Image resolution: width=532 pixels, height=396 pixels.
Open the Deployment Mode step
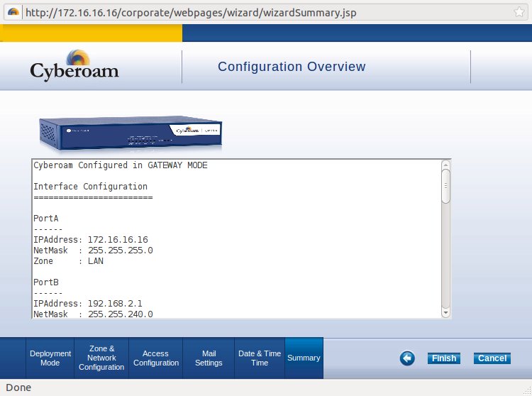tap(50, 358)
